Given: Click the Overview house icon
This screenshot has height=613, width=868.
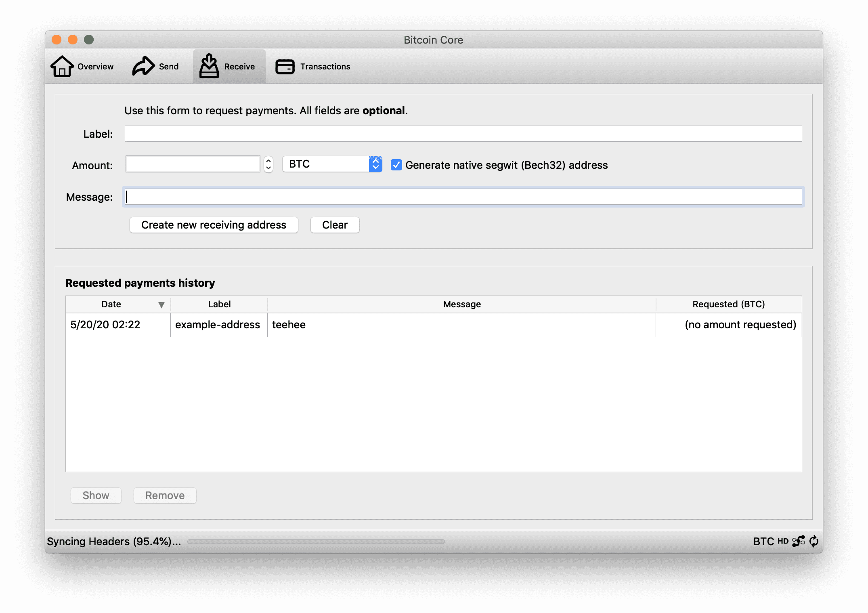Looking at the screenshot, I should (x=62, y=66).
